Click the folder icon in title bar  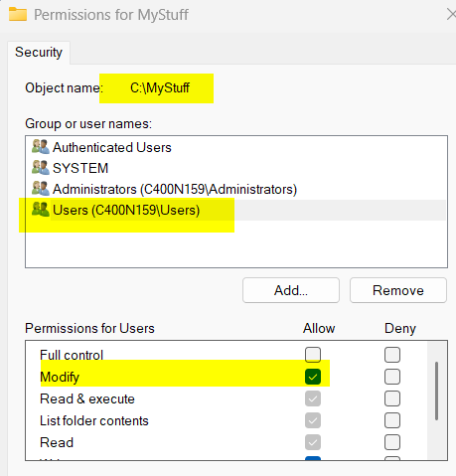(x=18, y=15)
